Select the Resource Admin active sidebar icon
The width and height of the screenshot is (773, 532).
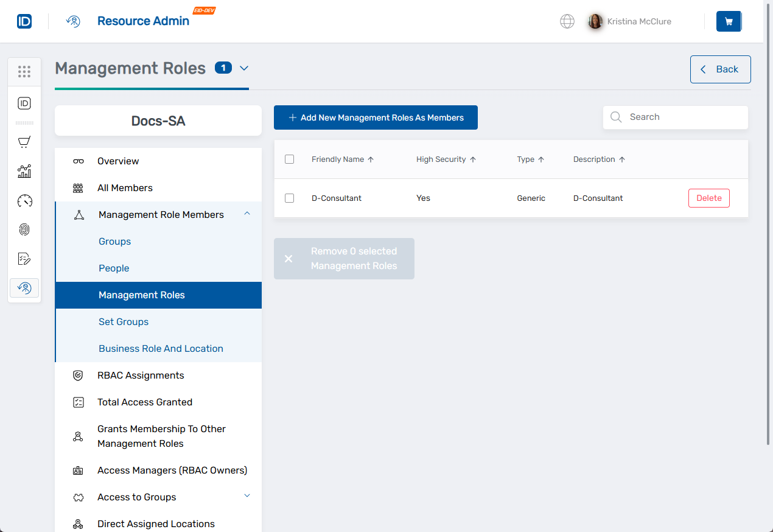click(24, 287)
